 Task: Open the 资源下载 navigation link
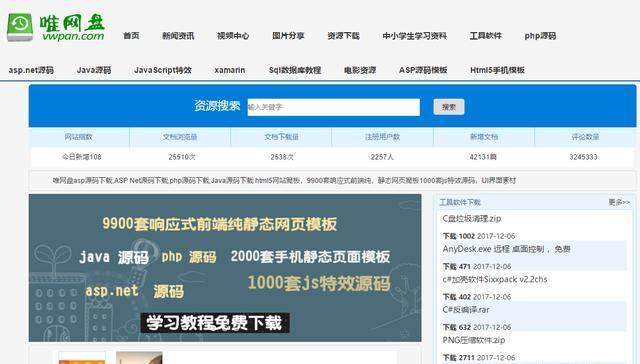343,36
